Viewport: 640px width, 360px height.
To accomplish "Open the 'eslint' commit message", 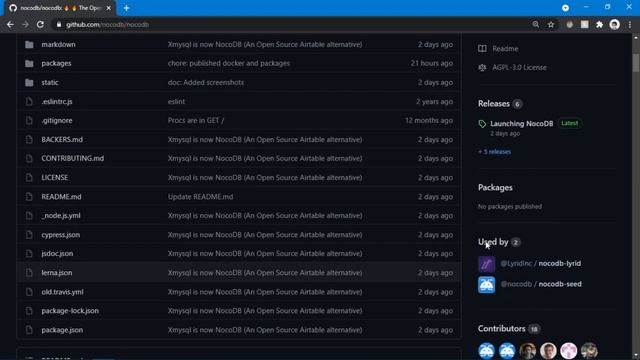I will [x=176, y=101].
